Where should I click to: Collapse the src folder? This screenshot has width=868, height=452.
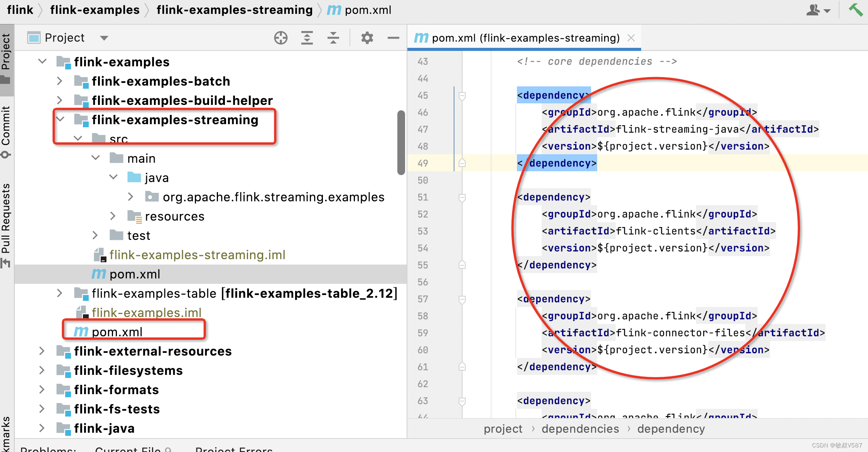[78, 138]
